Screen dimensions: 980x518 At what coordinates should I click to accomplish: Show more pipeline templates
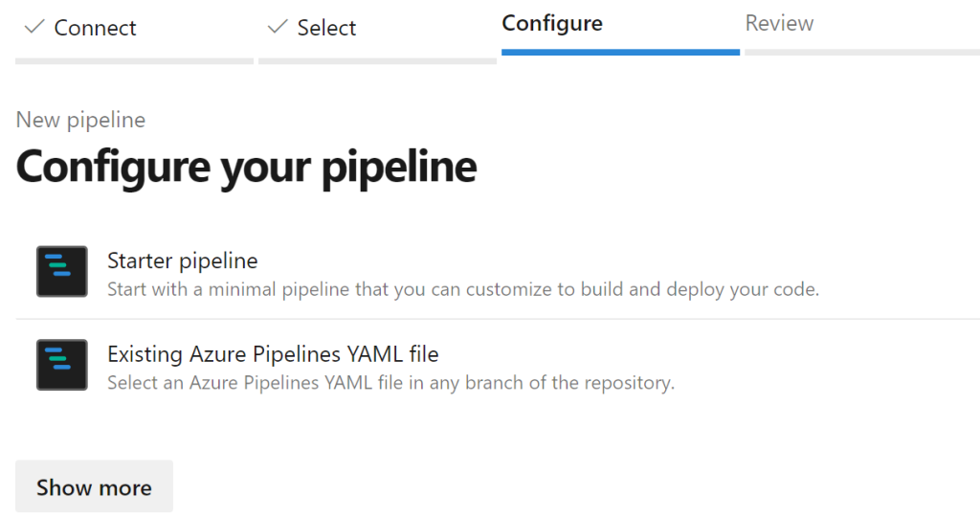(x=95, y=486)
